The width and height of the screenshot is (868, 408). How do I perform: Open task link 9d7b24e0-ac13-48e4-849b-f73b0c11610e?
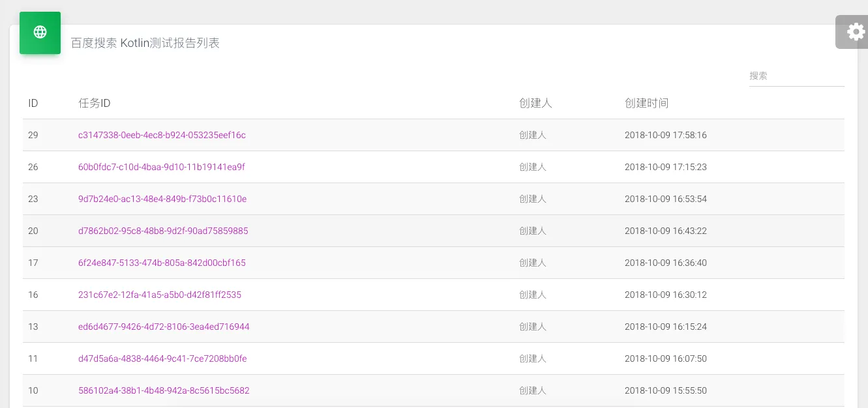(162, 199)
